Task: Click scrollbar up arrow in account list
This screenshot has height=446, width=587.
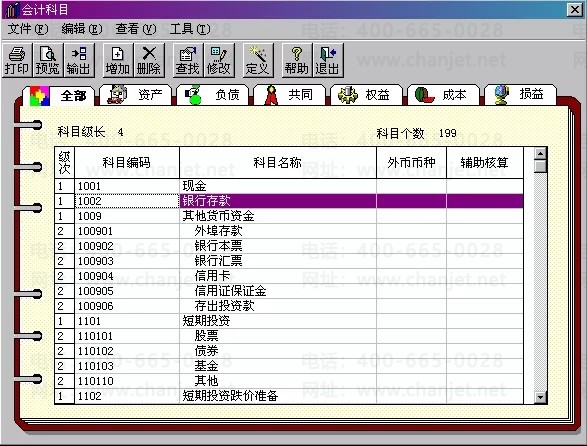Action: pyautogui.click(x=541, y=153)
